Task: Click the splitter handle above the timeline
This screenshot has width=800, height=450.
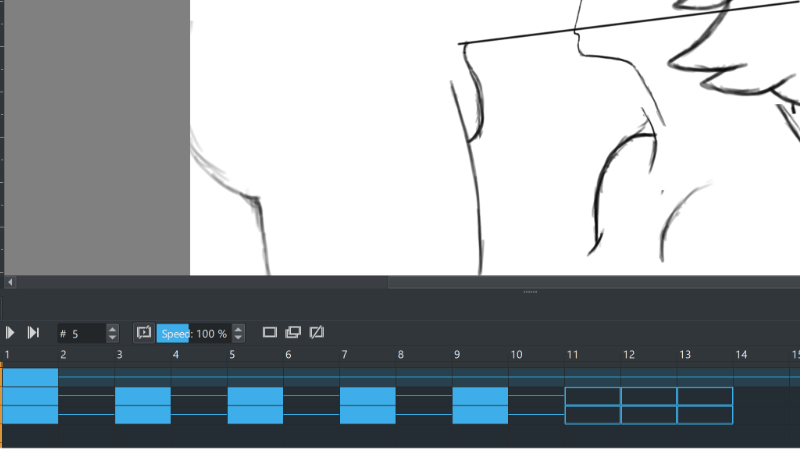Action: 530,292
